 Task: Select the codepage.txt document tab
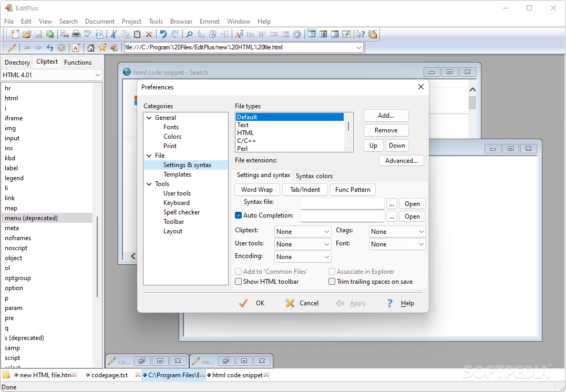coord(109,375)
